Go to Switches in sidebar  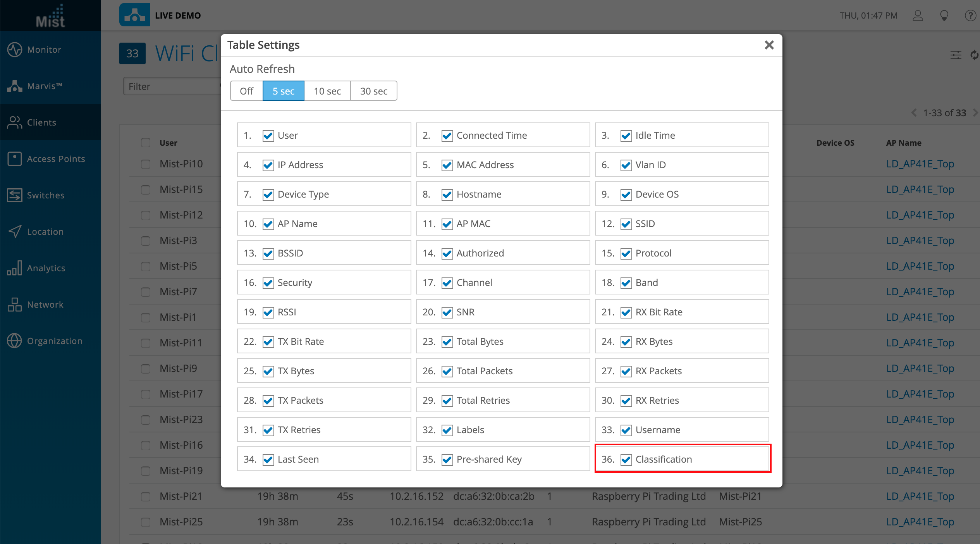coord(15,195)
